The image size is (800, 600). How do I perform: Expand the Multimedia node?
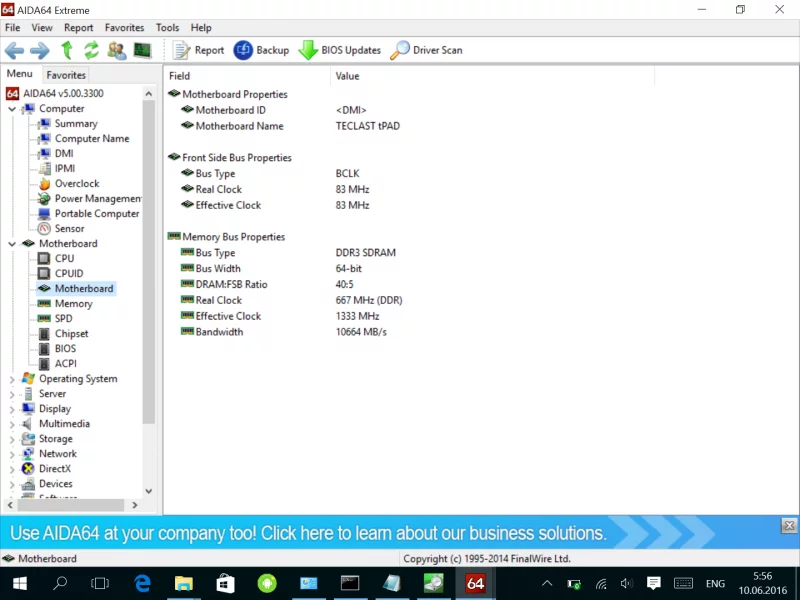[12, 424]
